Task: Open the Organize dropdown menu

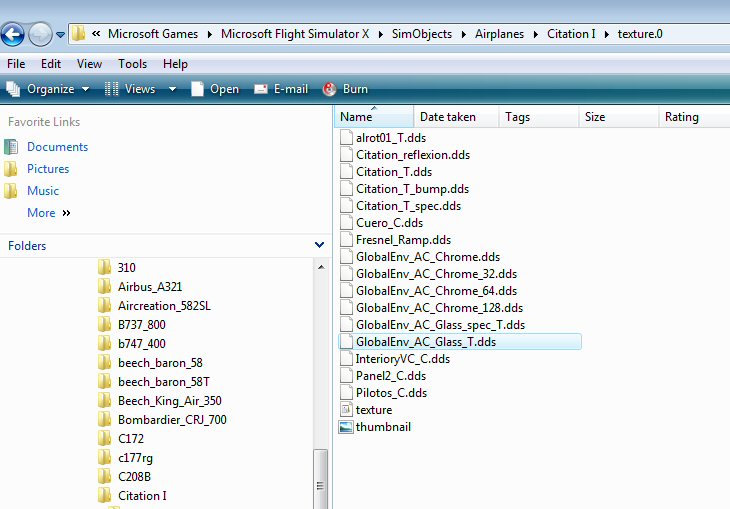Action: coord(48,89)
